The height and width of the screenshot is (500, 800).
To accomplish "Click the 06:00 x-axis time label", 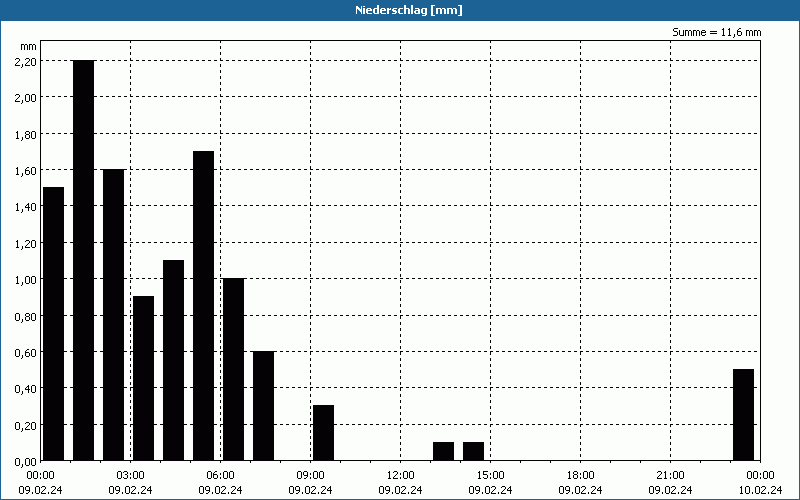I will pyautogui.click(x=220, y=476).
